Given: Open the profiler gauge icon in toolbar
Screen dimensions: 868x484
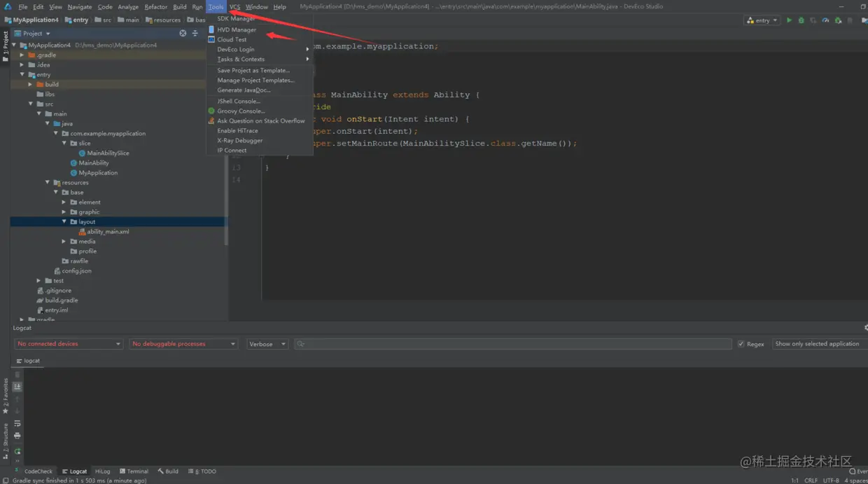Looking at the screenshot, I should [x=826, y=20].
